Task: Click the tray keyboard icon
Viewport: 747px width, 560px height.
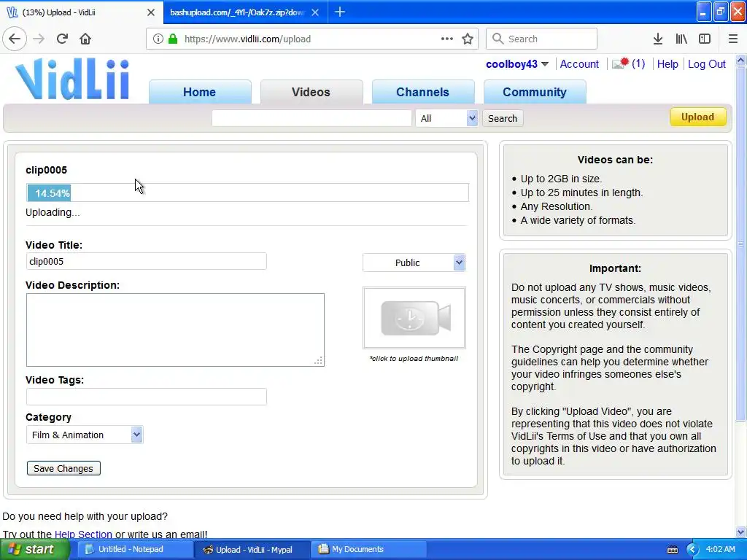Action: point(672,550)
